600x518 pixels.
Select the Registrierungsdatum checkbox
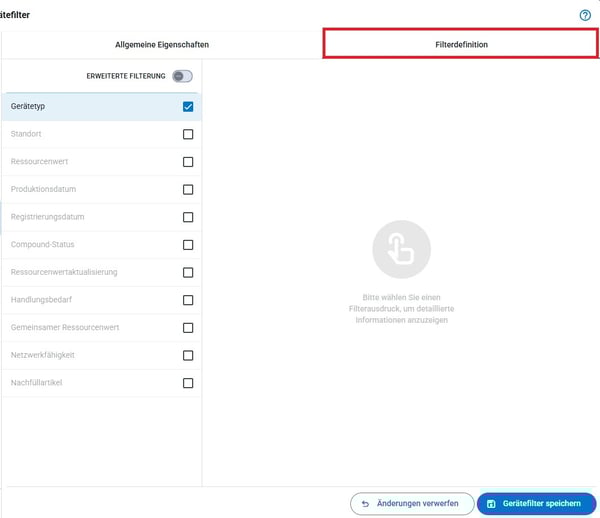[x=188, y=217]
